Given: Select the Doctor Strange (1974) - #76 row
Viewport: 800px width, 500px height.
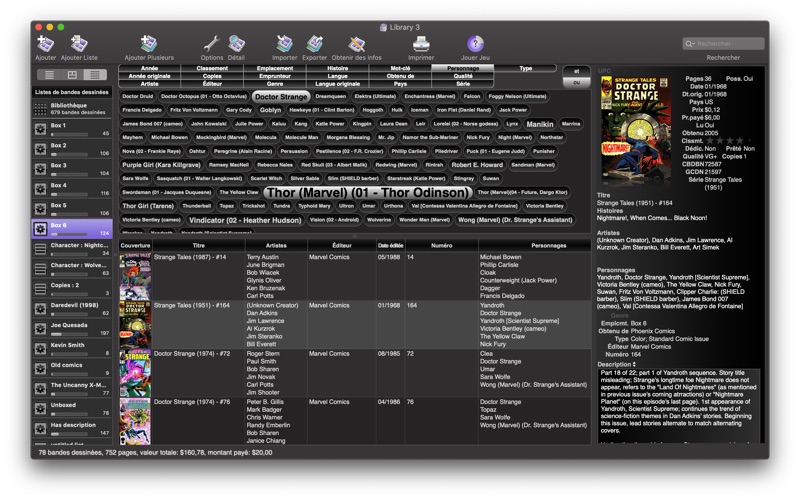Looking at the screenshot, I should coord(355,421).
